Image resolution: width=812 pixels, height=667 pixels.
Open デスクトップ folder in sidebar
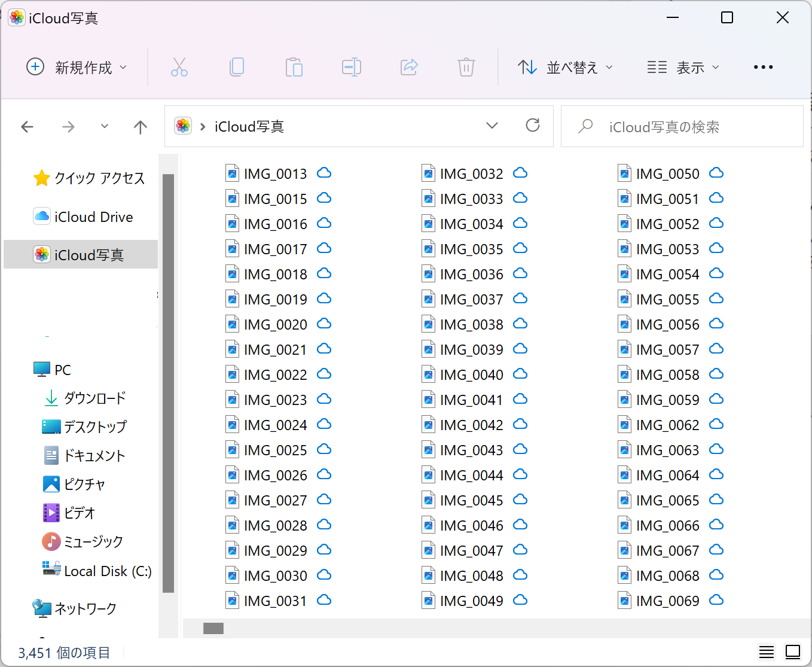[x=84, y=427]
